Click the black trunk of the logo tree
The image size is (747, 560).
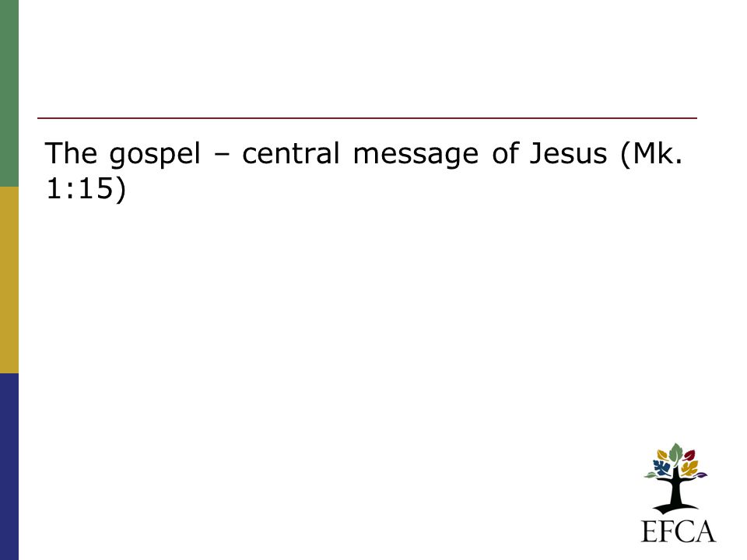[675, 491]
